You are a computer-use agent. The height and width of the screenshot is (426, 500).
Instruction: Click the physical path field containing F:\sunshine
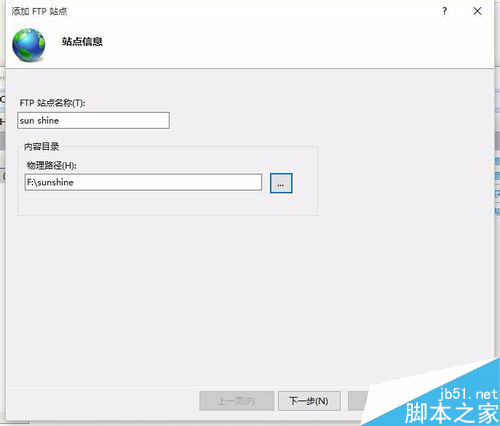point(143,182)
